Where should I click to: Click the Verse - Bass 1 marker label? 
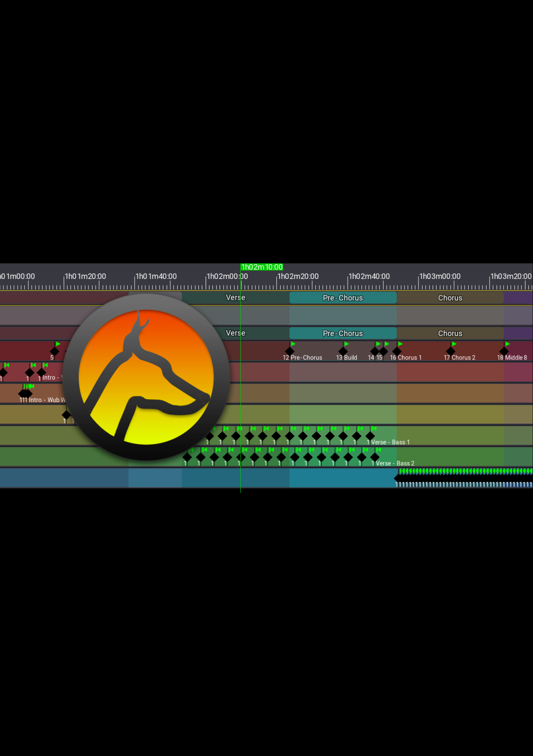click(x=390, y=442)
